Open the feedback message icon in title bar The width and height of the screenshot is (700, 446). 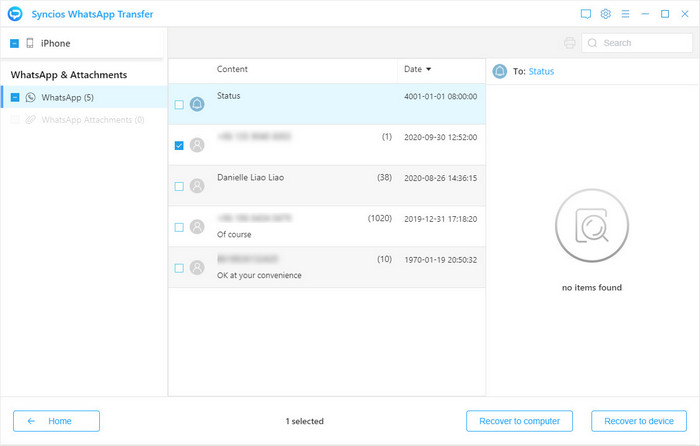click(586, 14)
